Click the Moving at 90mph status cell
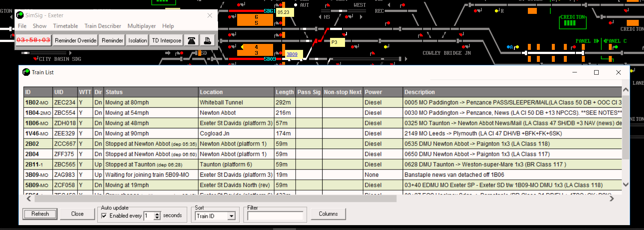Image resolution: width=644 pixels, height=230 pixels. click(151, 133)
